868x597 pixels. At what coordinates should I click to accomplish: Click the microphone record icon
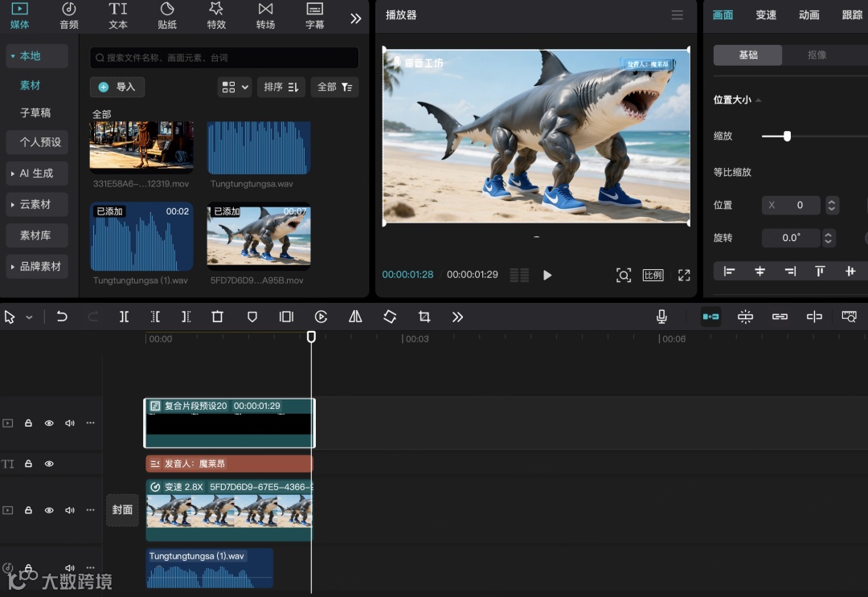point(661,317)
